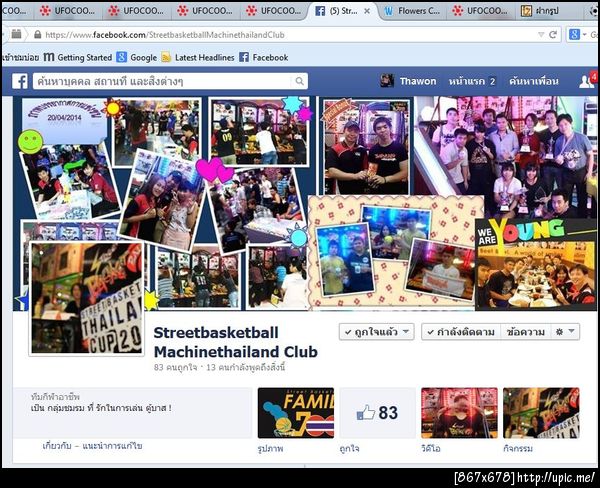Open the page profile picture Thailand Cup
The image size is (600, 488).
(x=86, y=299)
